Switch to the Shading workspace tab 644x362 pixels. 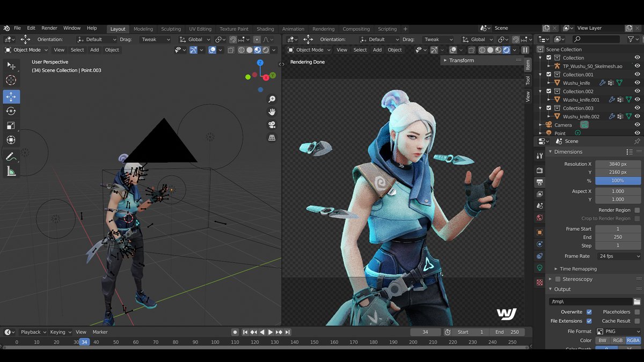point(265,29)
